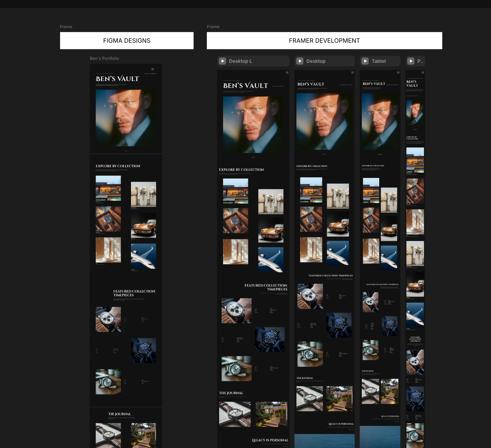Select the ocean image at bottom of Tablet page
491x448 pixels.
(380, 437)
